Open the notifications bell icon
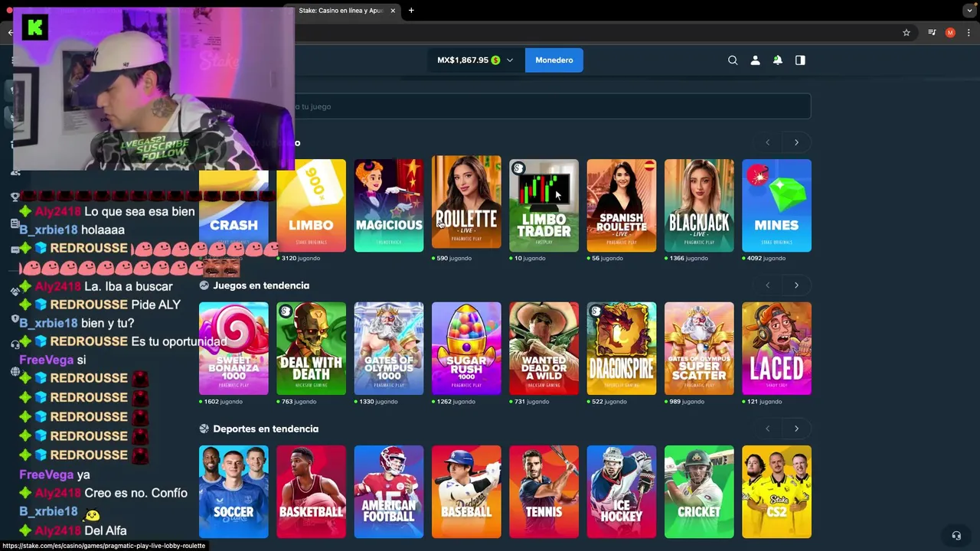980x551 pixels. click(778, 60)
